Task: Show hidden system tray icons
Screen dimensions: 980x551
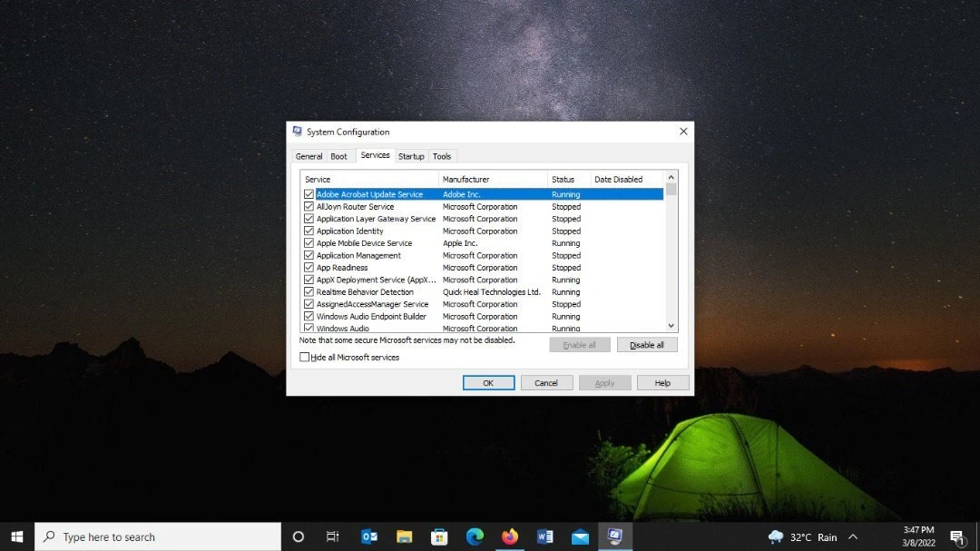Action: [852, 536]
